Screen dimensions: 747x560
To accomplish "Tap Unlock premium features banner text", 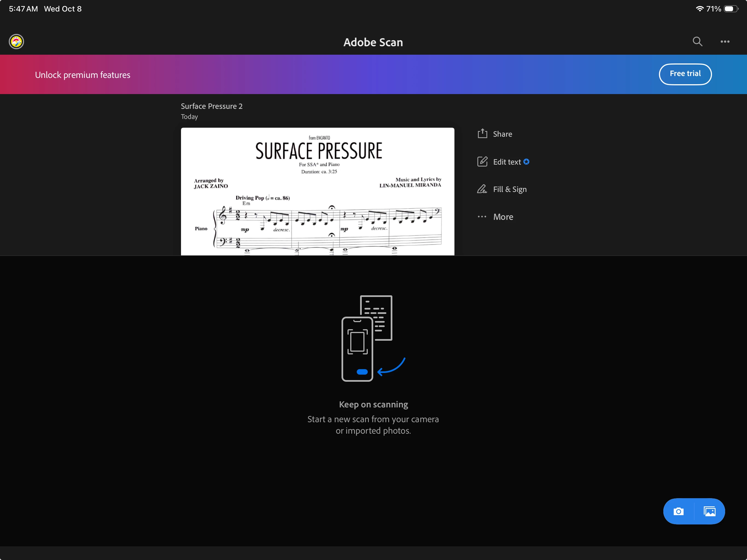I will click(x=83, y=75).
